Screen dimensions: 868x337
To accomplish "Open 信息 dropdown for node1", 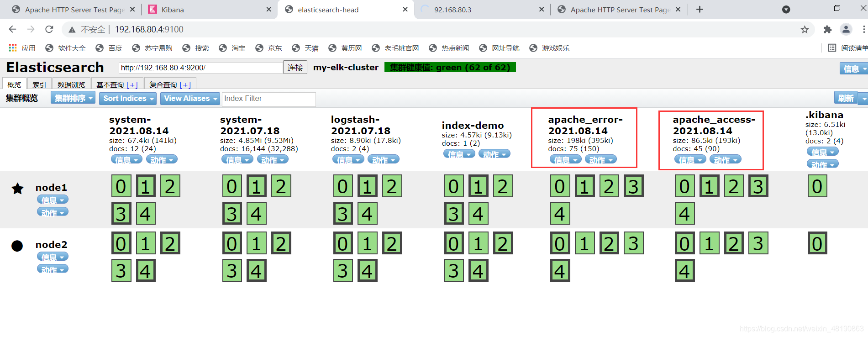I will click(53, 200).
